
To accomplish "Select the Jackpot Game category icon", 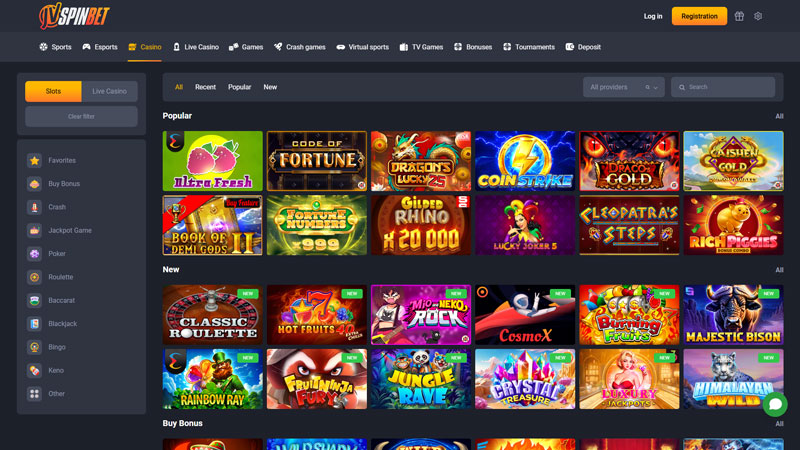I will click(x=34, y=230).
